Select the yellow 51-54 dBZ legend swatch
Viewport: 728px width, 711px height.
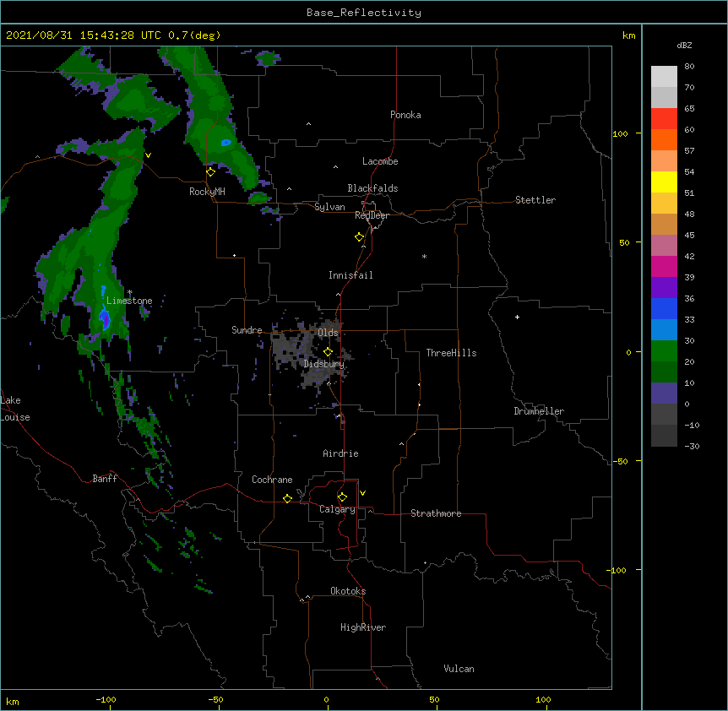tap(664, 182)
